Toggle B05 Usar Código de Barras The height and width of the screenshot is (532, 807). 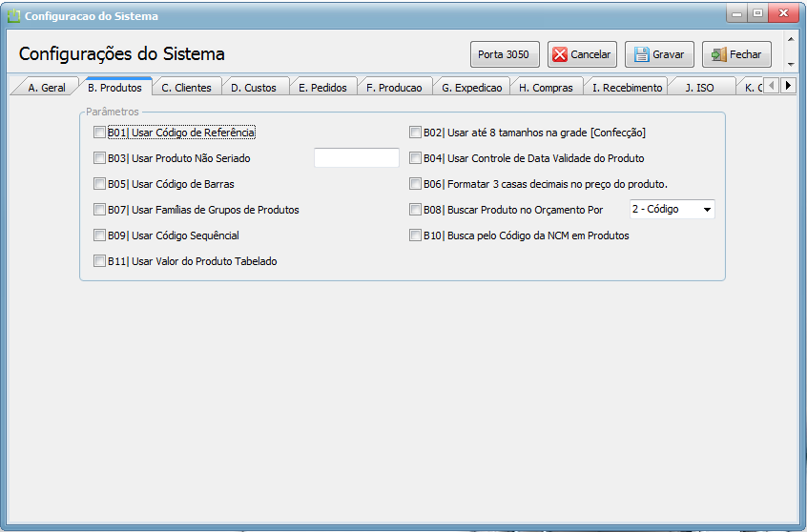point(100,184)
